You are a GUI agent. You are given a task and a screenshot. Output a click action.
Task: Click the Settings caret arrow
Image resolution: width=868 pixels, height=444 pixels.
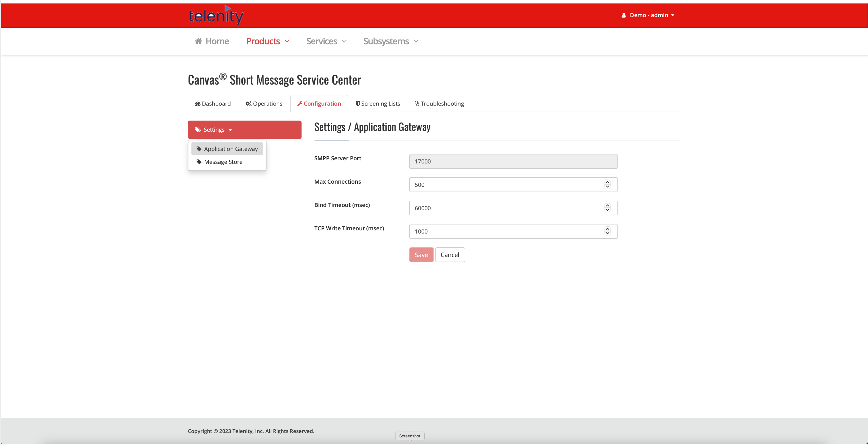[230, 130]
